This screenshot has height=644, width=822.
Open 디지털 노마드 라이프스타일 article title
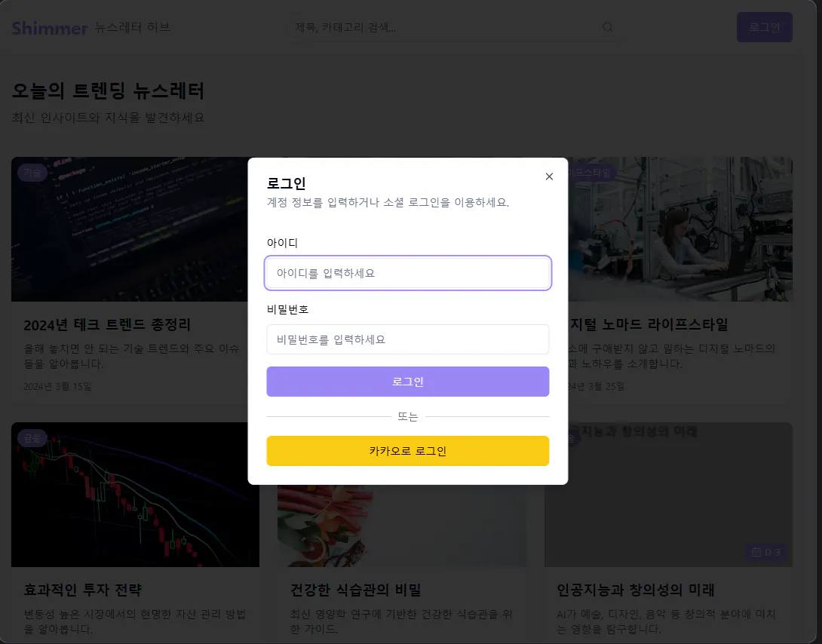(649, 325)
